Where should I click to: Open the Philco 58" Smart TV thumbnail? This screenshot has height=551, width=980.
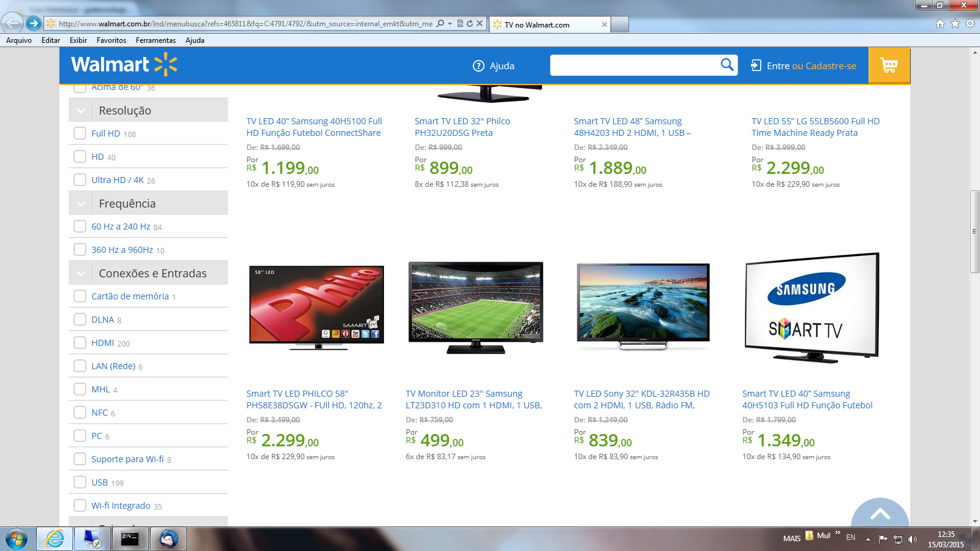(317, 308)
